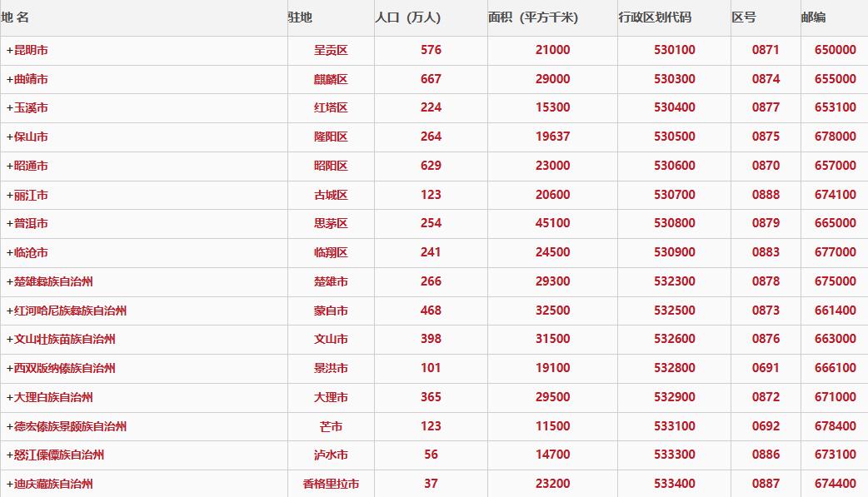This screenshot has height=497, width=868.
Task: Click the 呈贡区 seat link
Action: tap(331, 50)
